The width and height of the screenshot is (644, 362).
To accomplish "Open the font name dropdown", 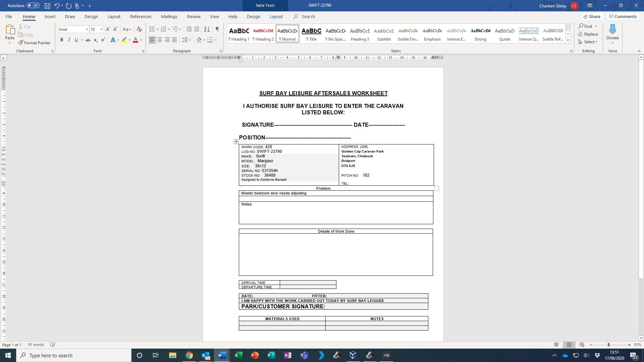I will 87,29.
